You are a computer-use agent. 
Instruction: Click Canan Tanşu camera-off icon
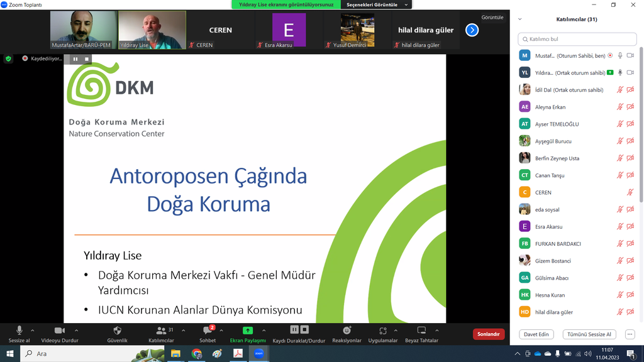(630, 175)
